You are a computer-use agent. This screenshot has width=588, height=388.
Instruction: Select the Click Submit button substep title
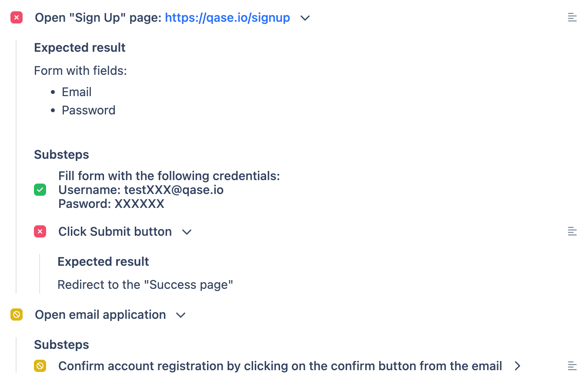(115, 231)
